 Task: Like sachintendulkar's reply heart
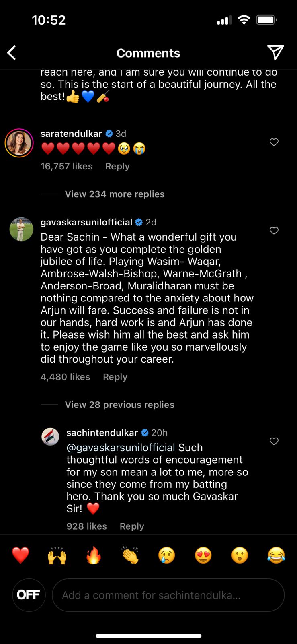coord(274,441)
